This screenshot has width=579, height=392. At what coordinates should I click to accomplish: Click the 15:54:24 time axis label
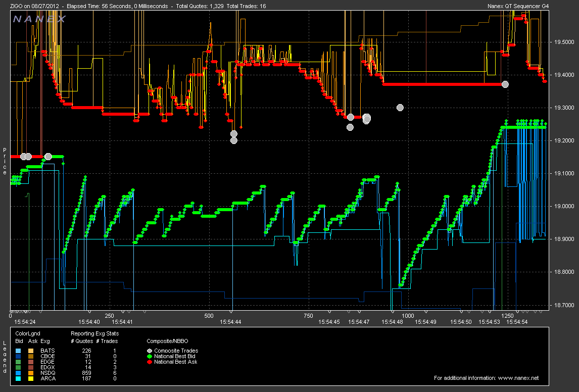25,322
